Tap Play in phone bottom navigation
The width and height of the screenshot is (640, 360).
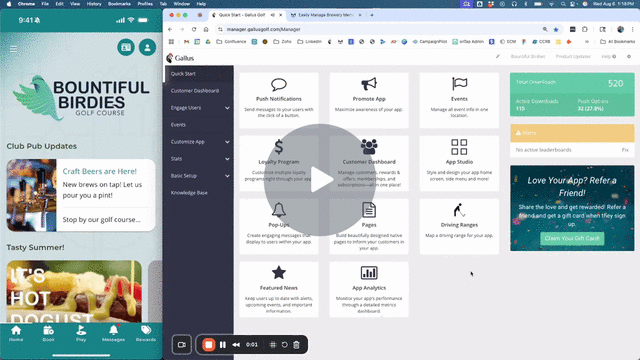coord(81,333)
